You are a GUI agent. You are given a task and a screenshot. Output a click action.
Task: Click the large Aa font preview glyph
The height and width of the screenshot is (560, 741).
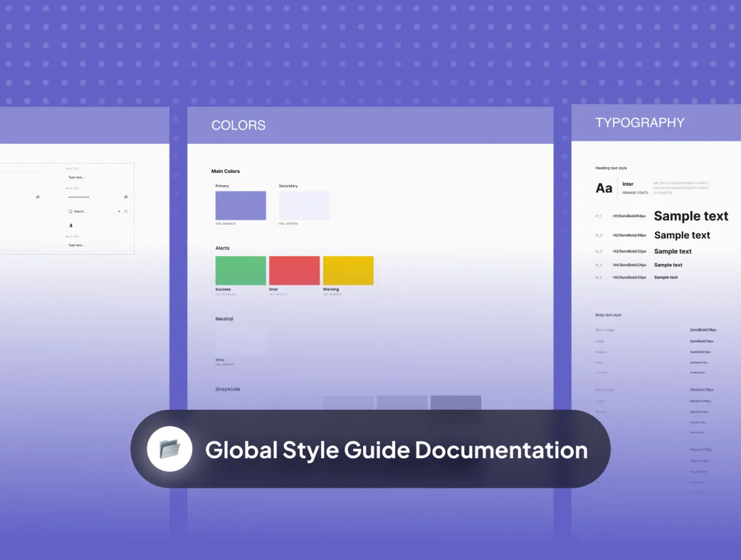(604, 189)
